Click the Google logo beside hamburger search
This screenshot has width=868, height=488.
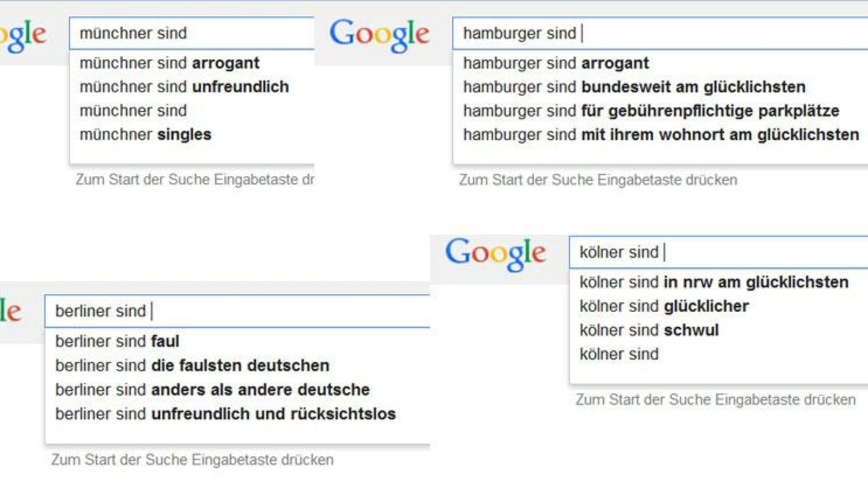[x=380, y=35]
